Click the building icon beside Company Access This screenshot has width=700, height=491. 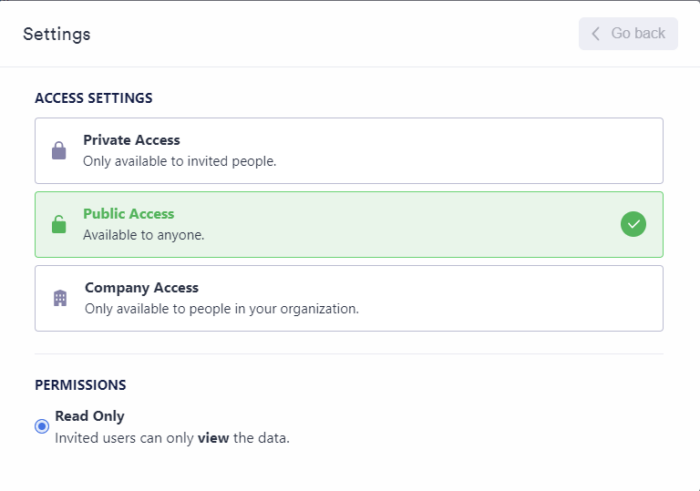60,298
